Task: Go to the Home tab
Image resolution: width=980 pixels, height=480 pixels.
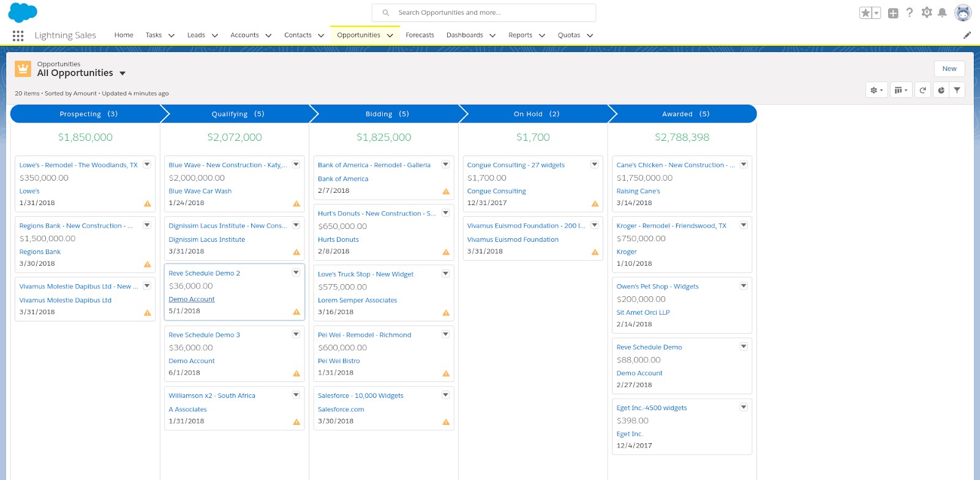Action: point(124,35)
